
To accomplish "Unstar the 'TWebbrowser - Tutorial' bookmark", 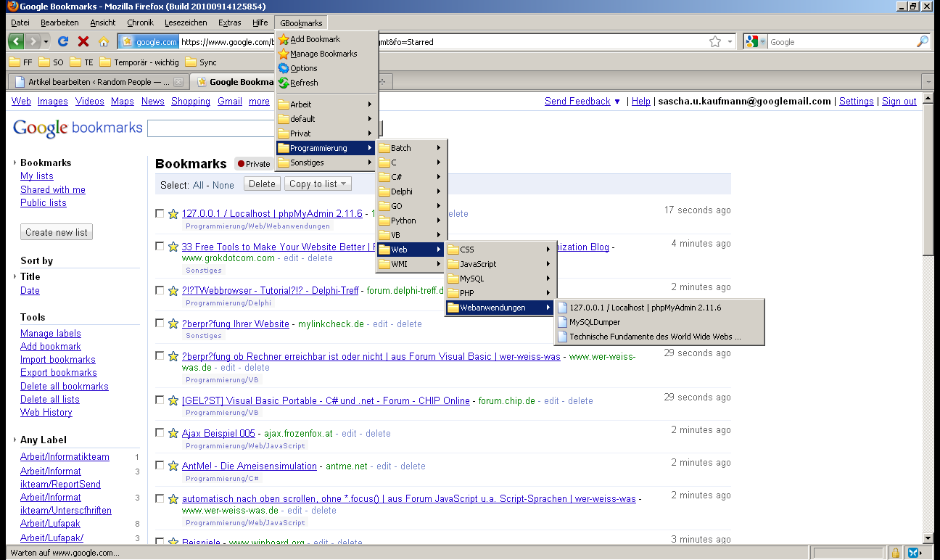I will pyautogui.click(x=173, y=291).
